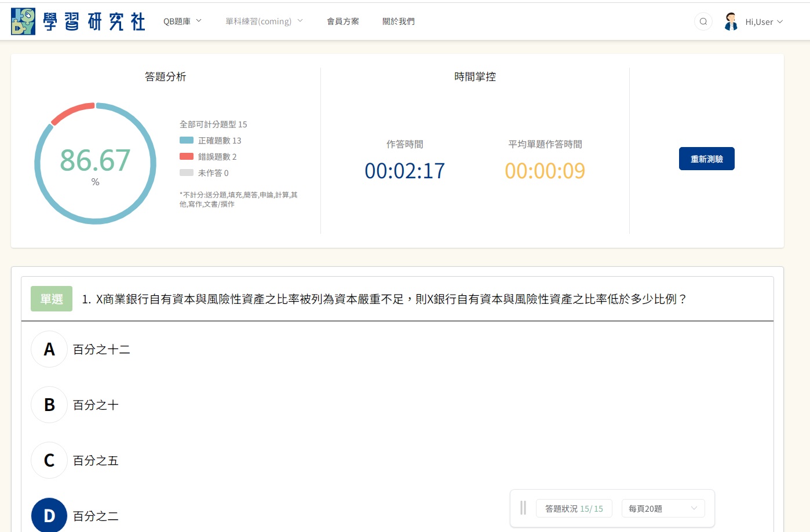This screenshot has width=810, height=532.
Task: Open the 關於我們 menu item
Action: tap(399, 21)
